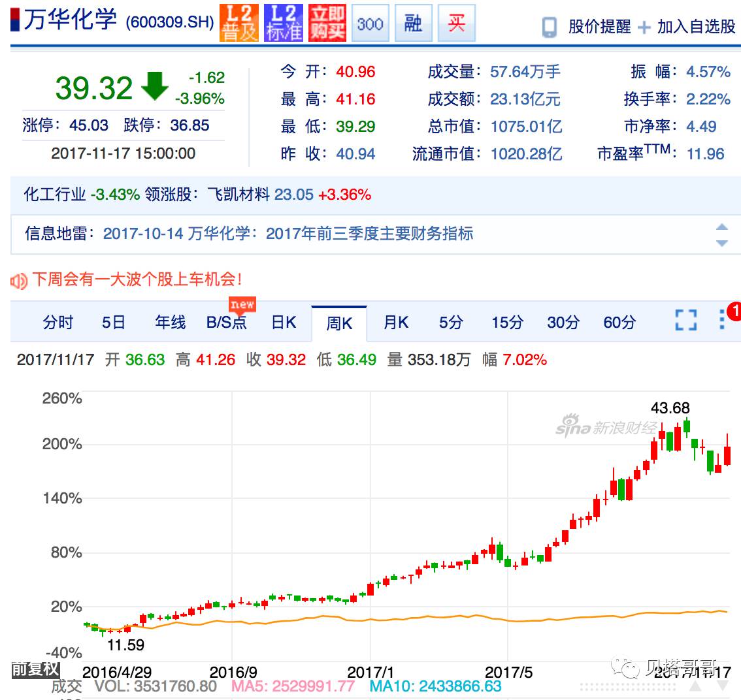Screen dimensions: 741x700
Task: Switch to the 日K chart tab
Action: (x=284, y=323)
